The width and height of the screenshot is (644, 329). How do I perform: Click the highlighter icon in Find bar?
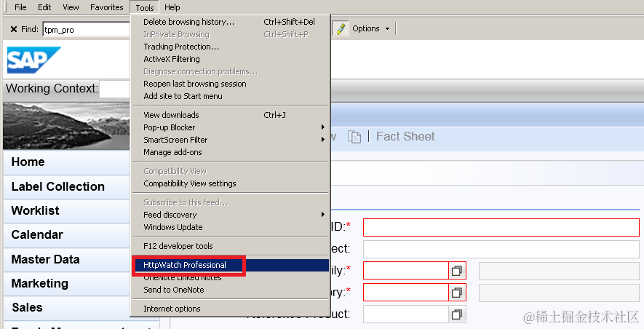[x=341, y=29]
